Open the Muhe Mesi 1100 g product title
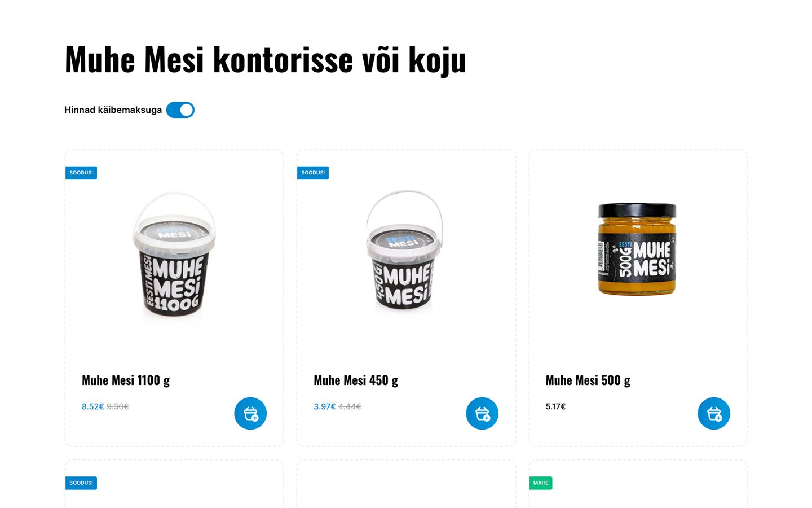Image resolution: width=812 pixels, height=508 pixels. point(126,380)
